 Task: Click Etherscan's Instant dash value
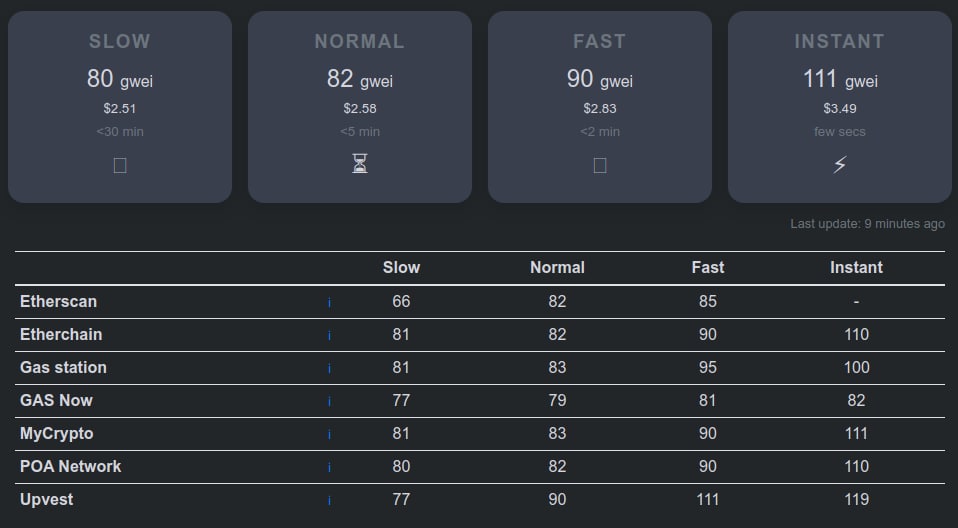(x=857, y=301)
